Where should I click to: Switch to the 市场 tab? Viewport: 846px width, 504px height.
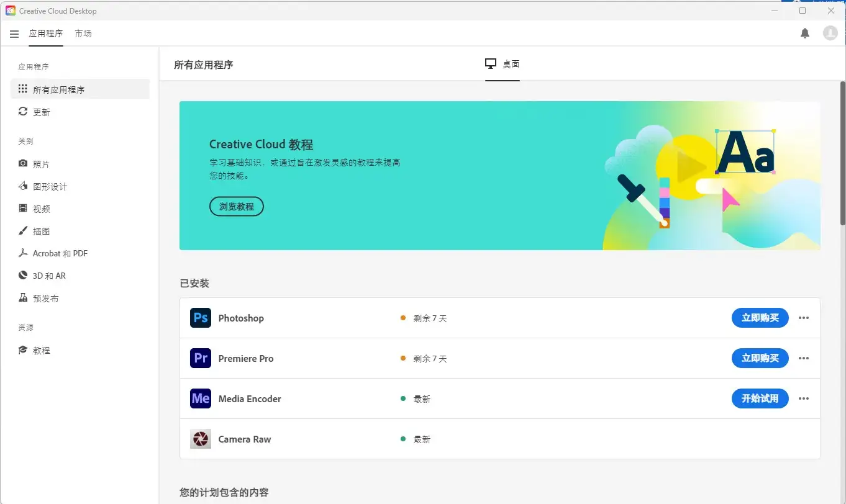pos(84,34)
